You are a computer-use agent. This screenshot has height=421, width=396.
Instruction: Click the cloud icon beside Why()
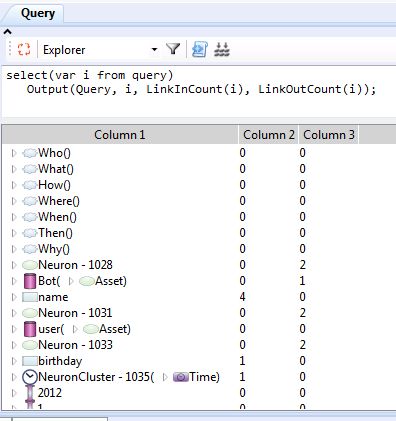coord(30,249)
